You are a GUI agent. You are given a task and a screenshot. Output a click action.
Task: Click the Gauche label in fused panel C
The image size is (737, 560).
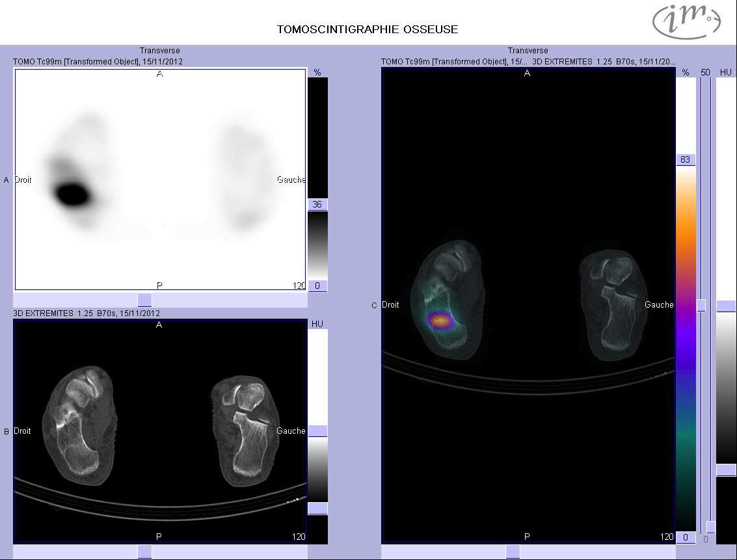[659, 305]
